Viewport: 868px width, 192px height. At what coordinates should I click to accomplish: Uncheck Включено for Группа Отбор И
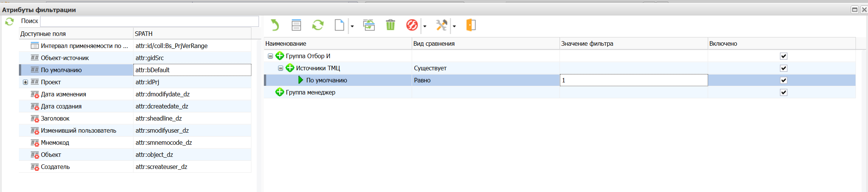(783, 56)
